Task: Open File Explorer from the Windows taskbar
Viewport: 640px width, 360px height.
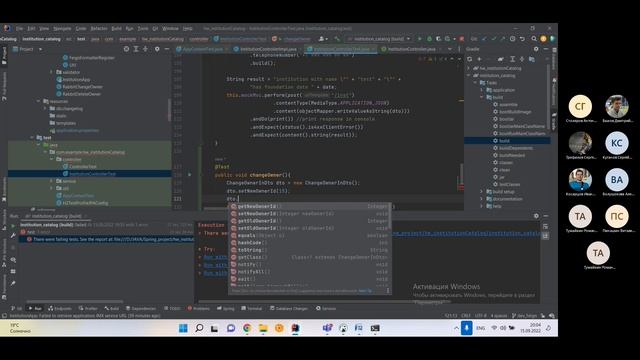Action: pyautogui.click(x=263, y=328)
